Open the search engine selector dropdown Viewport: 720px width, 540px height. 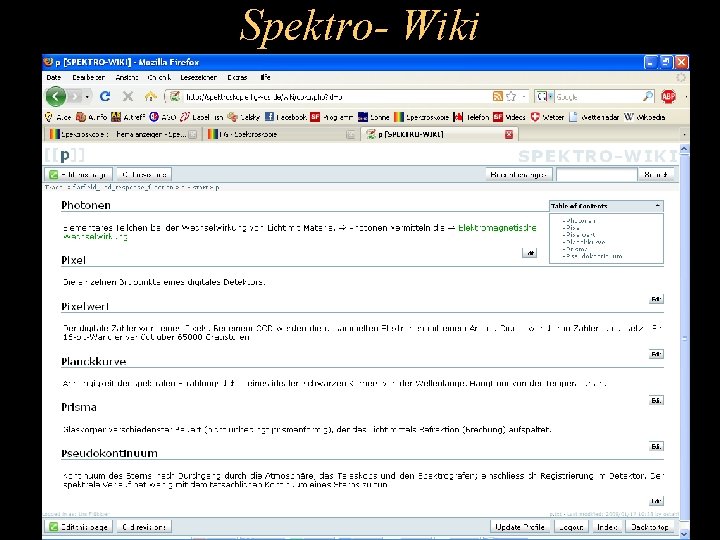click(x=545, y=96)
